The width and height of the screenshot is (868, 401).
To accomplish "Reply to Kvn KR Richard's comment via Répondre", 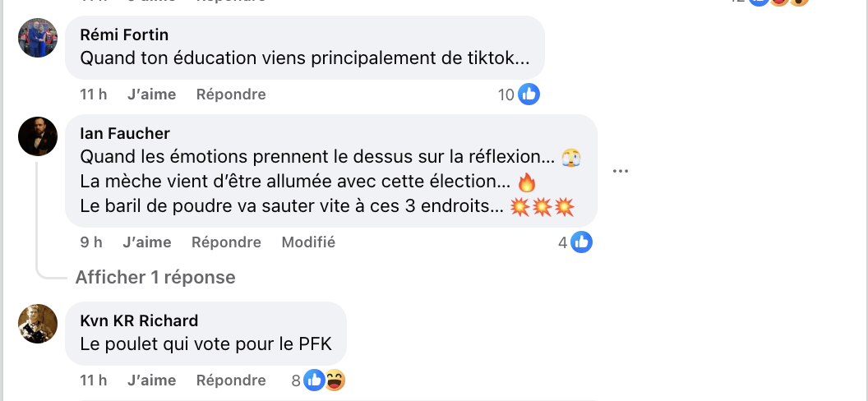I will pyautogui.click(x=231, y=380).
